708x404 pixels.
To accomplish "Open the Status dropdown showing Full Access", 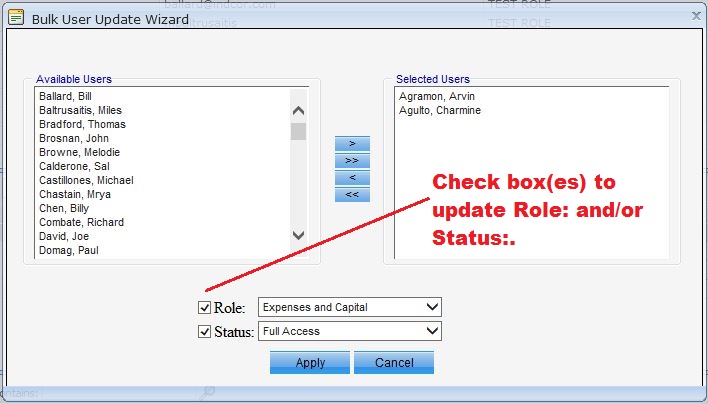I will [x=350, y=331].
